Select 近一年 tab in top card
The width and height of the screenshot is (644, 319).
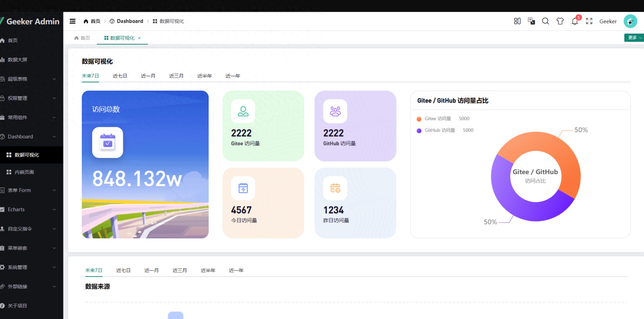[233, 76]
